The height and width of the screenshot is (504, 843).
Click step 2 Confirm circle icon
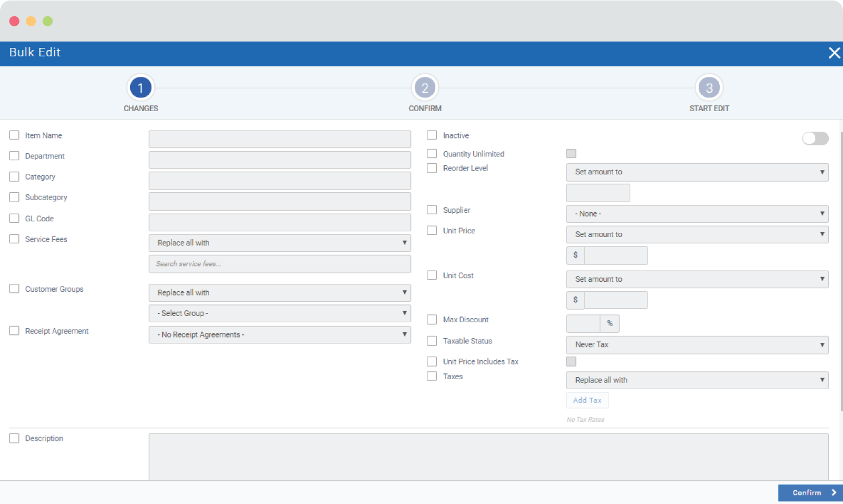coord(425,88)
